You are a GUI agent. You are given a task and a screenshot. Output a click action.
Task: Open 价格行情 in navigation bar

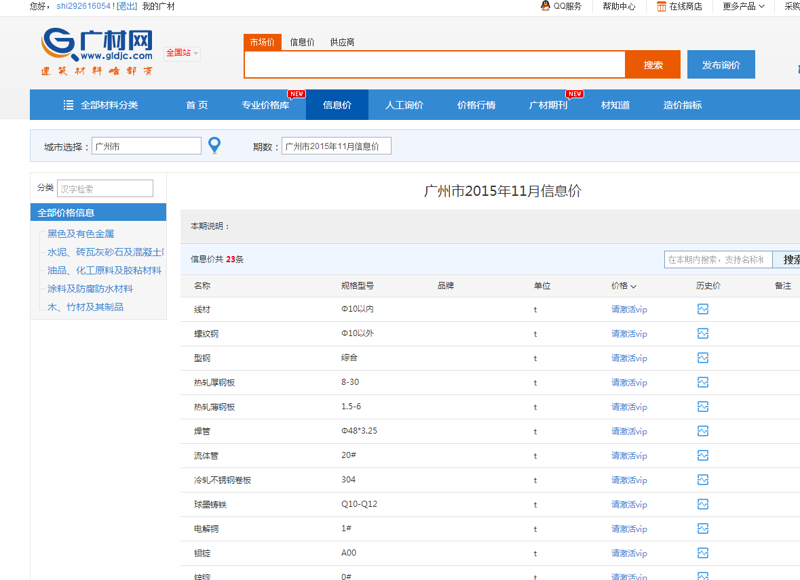(476, 105)
